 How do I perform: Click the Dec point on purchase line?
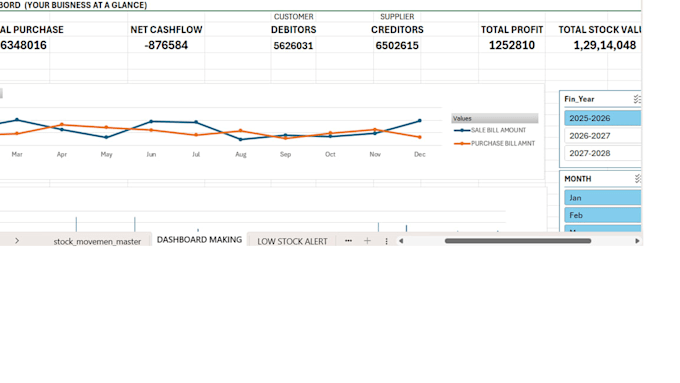point(419,137)
